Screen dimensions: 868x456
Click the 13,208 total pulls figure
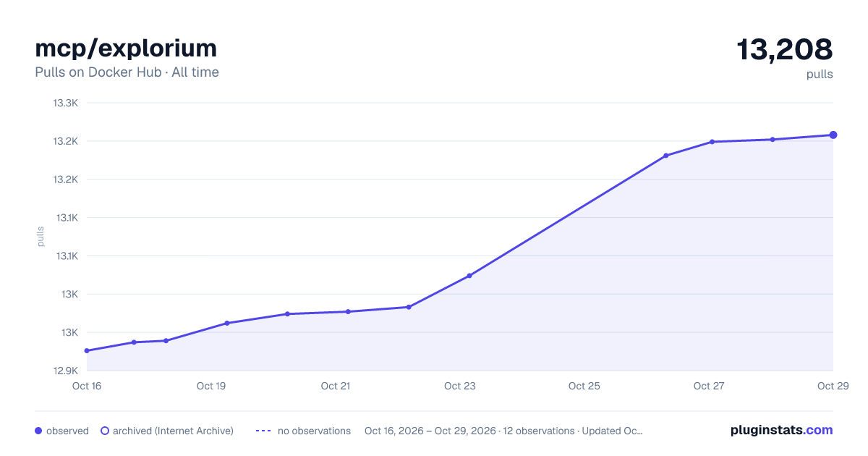785,49
